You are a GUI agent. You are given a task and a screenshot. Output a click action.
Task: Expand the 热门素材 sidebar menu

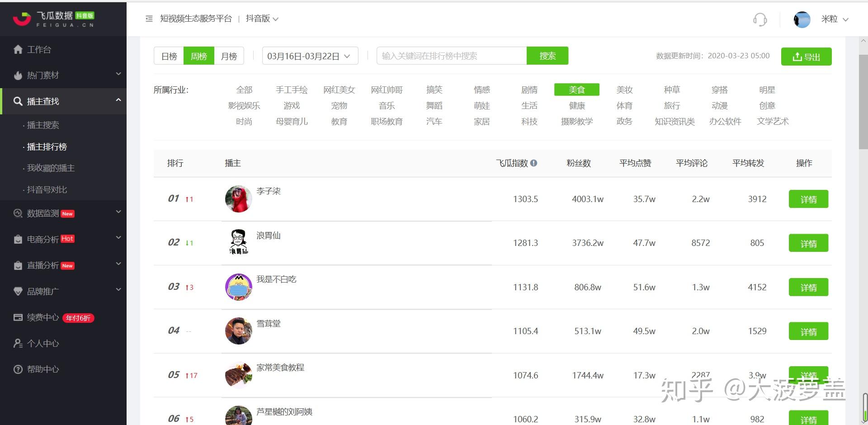click(x=118, y=74)
